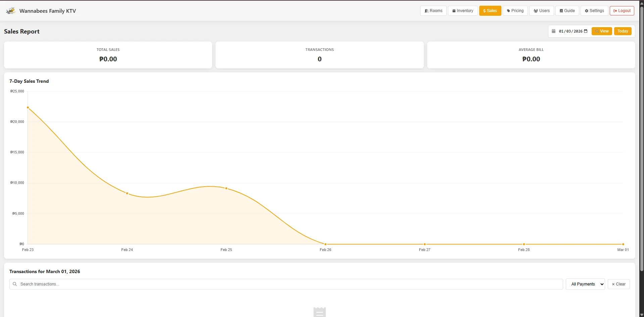
Task: Open the Users page
Action: (542, 11)
